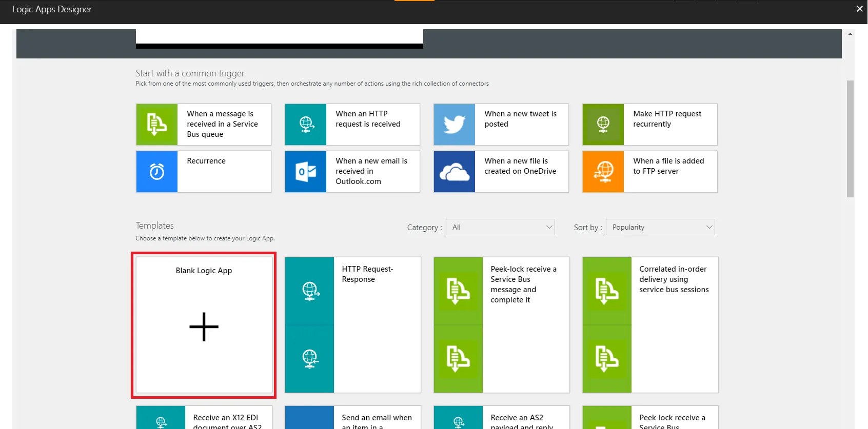Click the lower icon in HTTP Request-Response template
The height and width of the screenshot is (429, 868).
click(310, 359)
